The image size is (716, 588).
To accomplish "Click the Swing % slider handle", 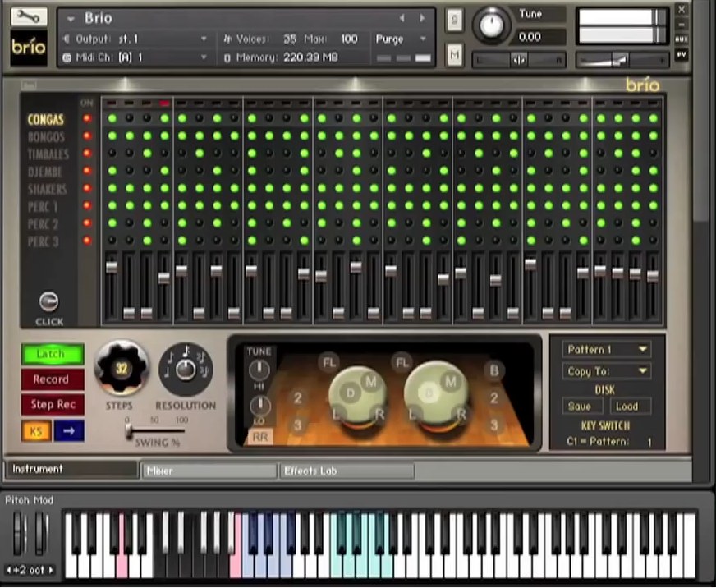I will (x=129, y=431).
